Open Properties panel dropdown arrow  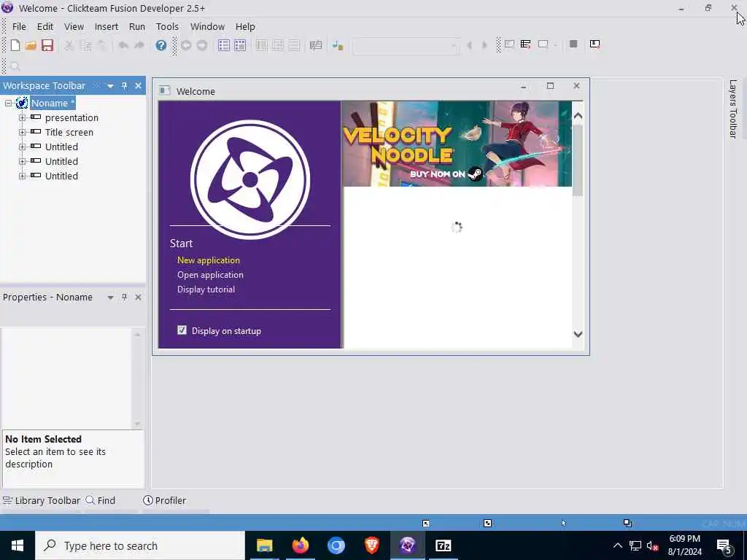(111, 297)
